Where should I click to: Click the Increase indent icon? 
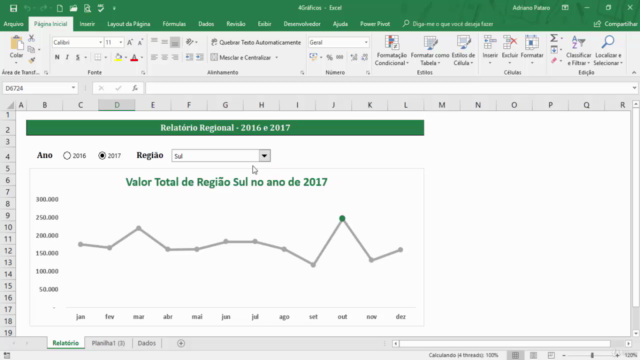199,58
